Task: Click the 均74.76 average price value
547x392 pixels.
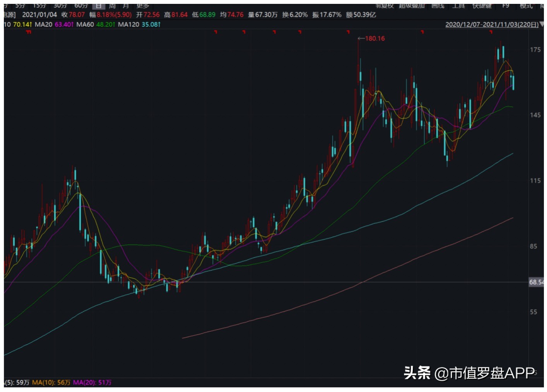Action: click(232, 15)
